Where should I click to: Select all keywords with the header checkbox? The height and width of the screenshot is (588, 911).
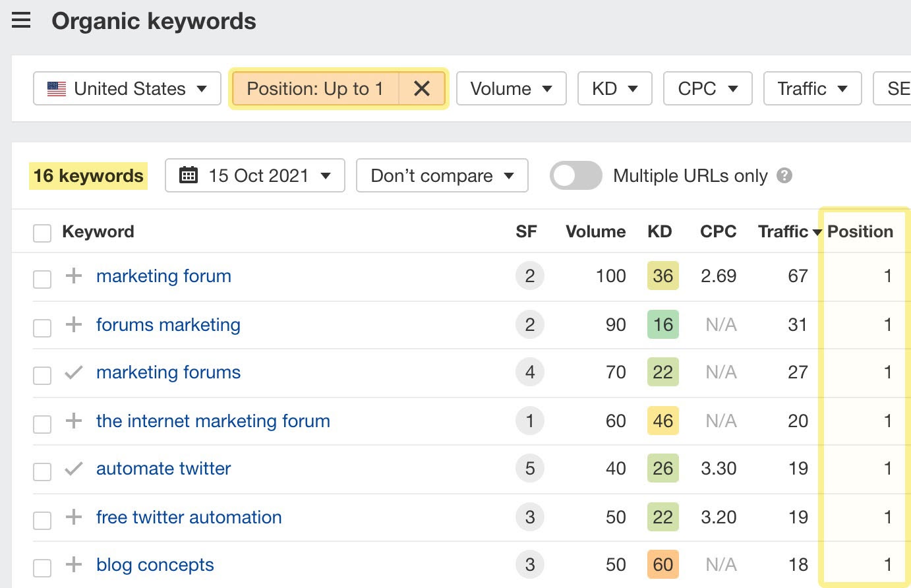[42, 233]
